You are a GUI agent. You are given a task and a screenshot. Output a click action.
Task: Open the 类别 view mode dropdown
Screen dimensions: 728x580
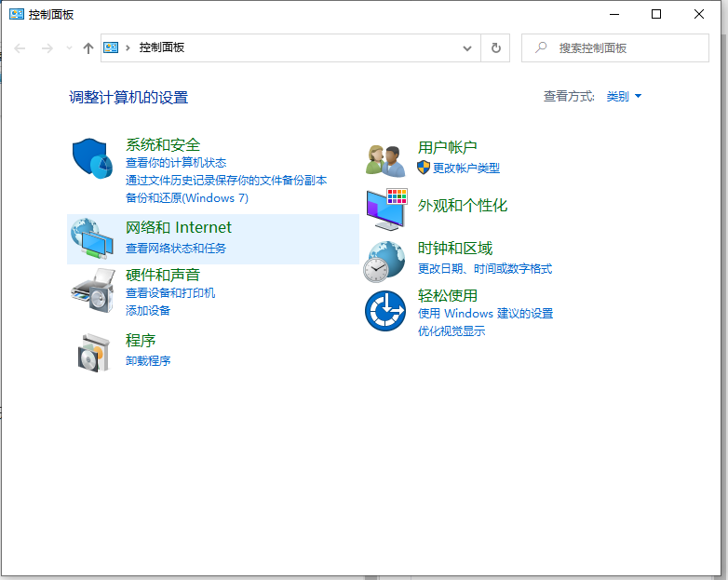pos(624,96)
